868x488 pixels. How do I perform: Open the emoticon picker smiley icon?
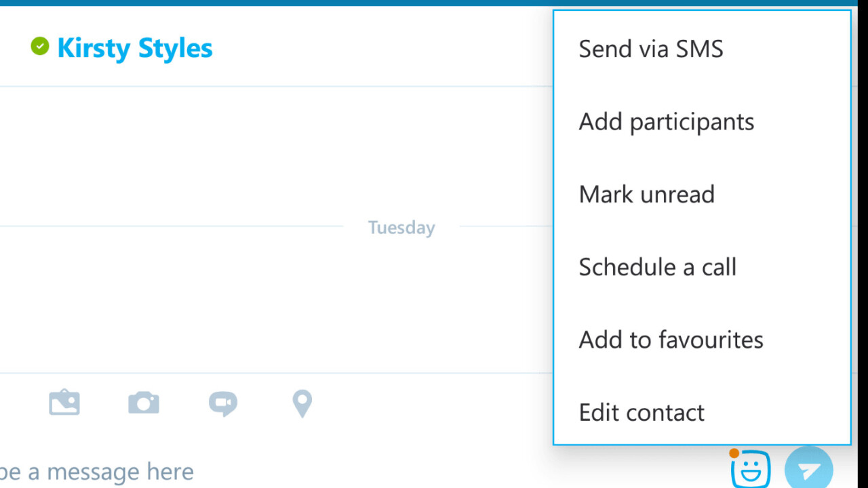(x=751, y=469)
